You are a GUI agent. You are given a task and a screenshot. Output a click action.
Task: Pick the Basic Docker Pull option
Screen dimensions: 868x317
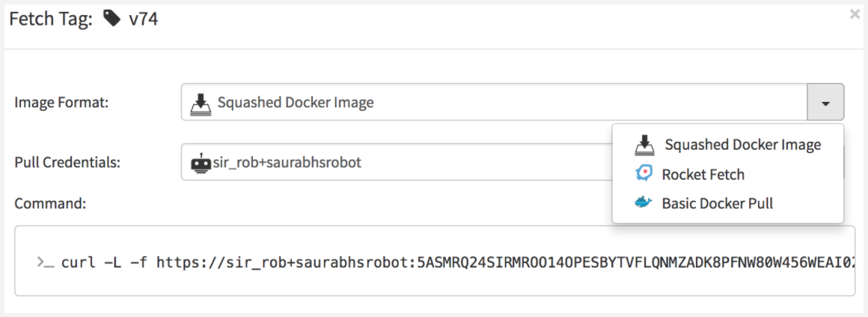tap(717, 203)
